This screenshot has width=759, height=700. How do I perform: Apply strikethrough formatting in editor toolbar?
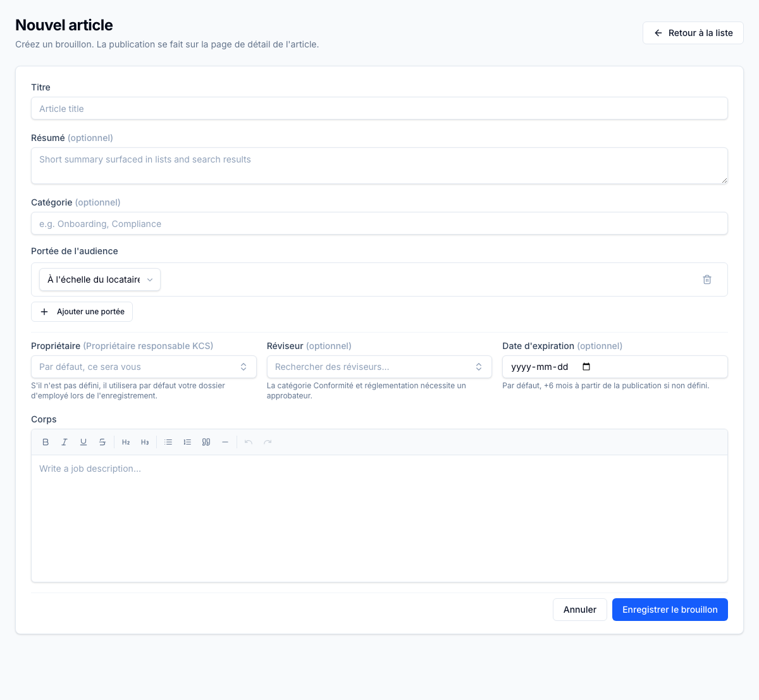(102, 442)
